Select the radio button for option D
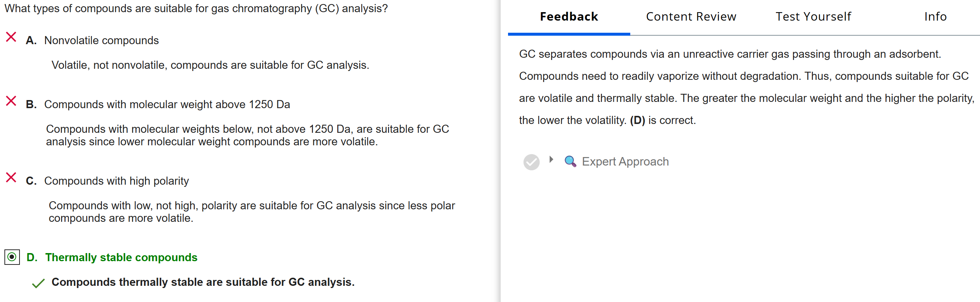The image size is (980, 302). tap(12, 257)
